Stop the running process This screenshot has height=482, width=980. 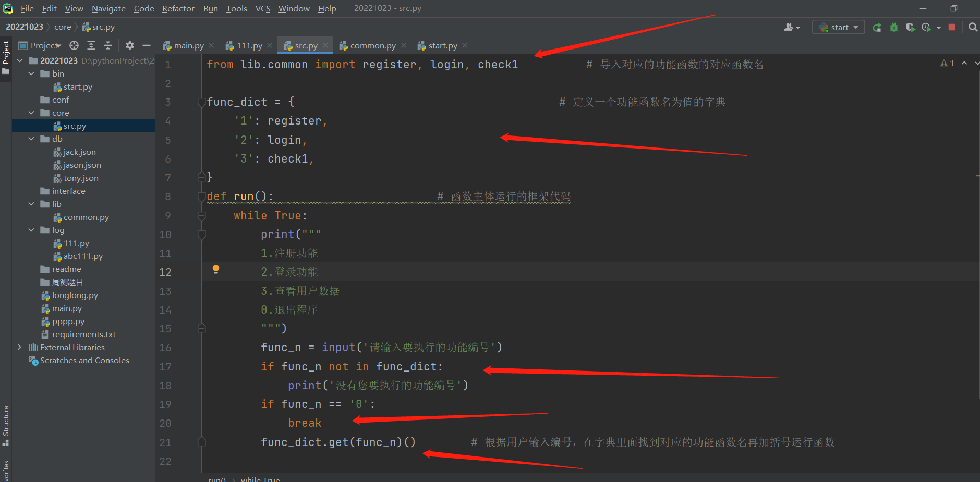pos(952,27)
